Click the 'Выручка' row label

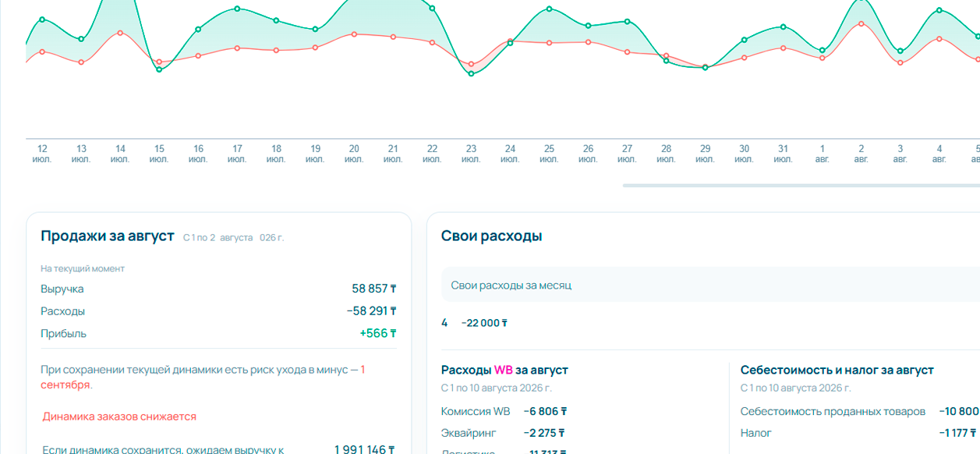coord(62,289)
